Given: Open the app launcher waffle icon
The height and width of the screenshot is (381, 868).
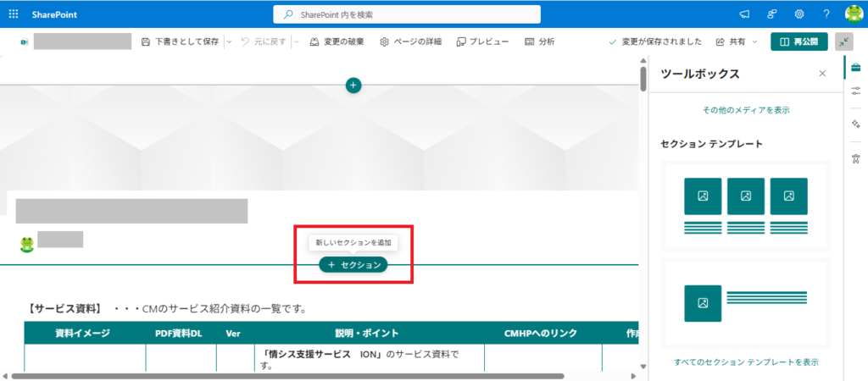Looking at the screenshot, I should 14,14.
